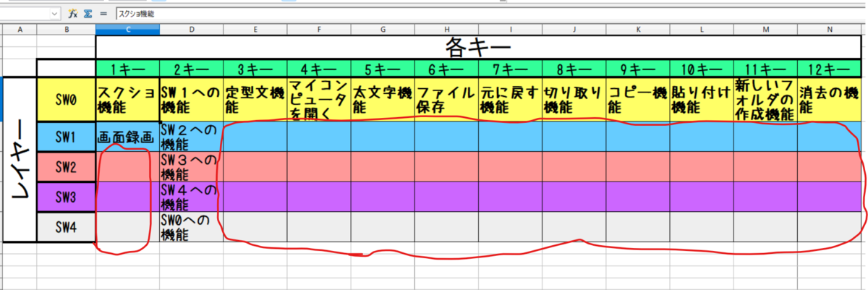Image resolution: width=868 pixels, height=290 pixels.
Task: Click the vertical レイヤー merged cell
Action: [x=20, y=160]
